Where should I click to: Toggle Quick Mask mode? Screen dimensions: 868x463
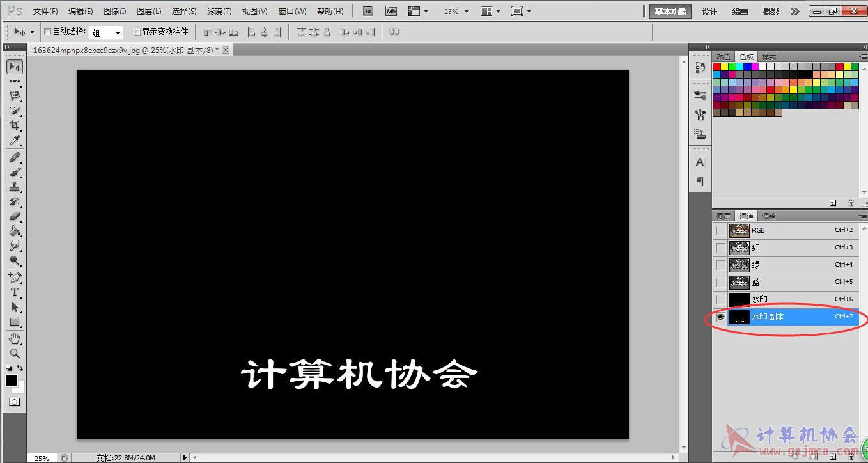click(14, 402)
